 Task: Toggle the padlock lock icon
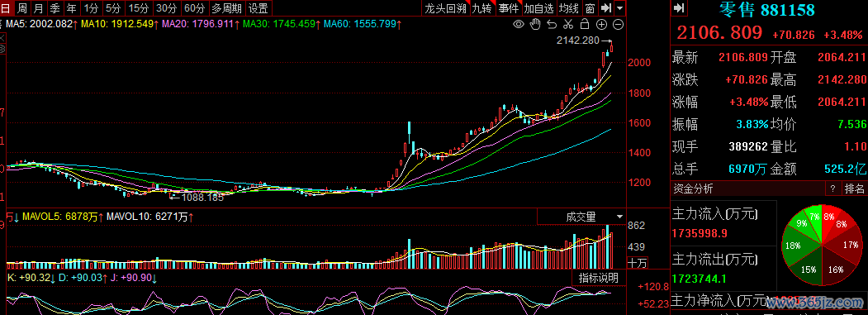pyautogui.click(x=585, y=24)
